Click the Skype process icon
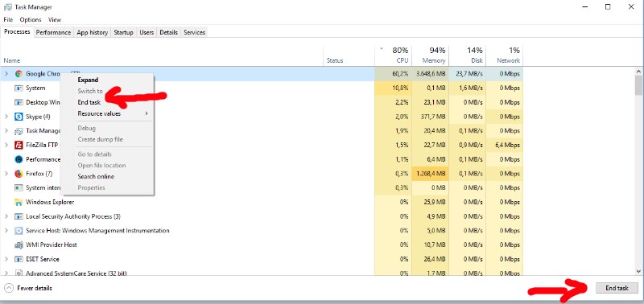The image size is (644, 304). (x=19, y=117)
